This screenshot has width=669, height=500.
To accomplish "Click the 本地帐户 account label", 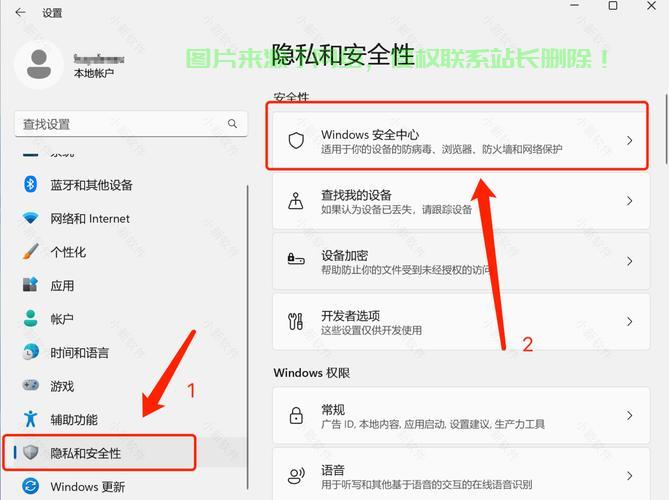I will pos(94,73).
